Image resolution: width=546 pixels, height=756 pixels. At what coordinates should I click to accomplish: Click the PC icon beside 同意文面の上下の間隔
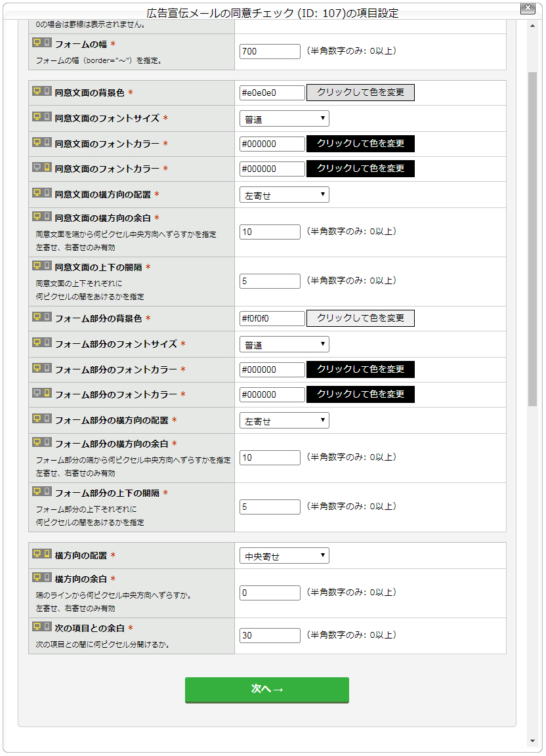point(37,265)
